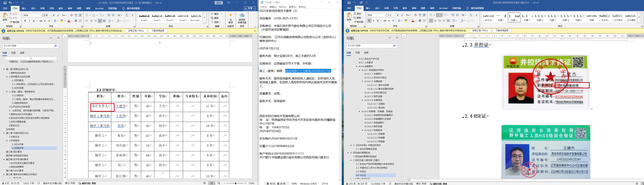
Task: Select 2.1初步评审 heading in left navigation
Action: coord(18,144)
